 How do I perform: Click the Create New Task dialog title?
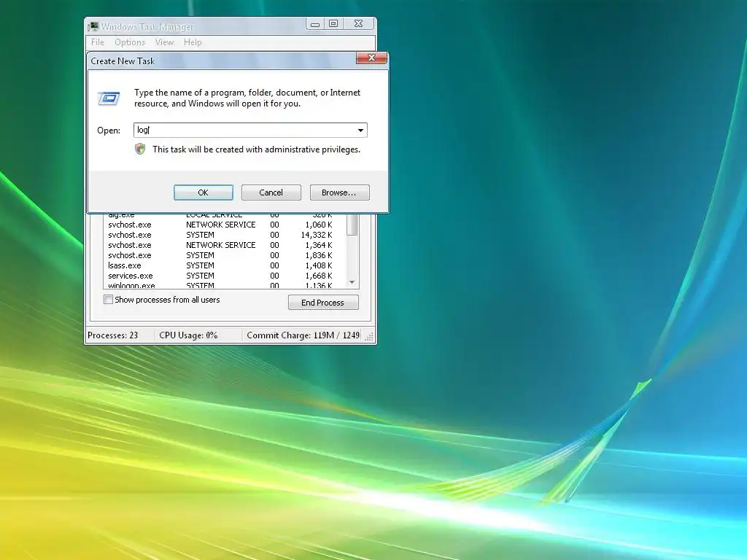(x=123, y=61)
